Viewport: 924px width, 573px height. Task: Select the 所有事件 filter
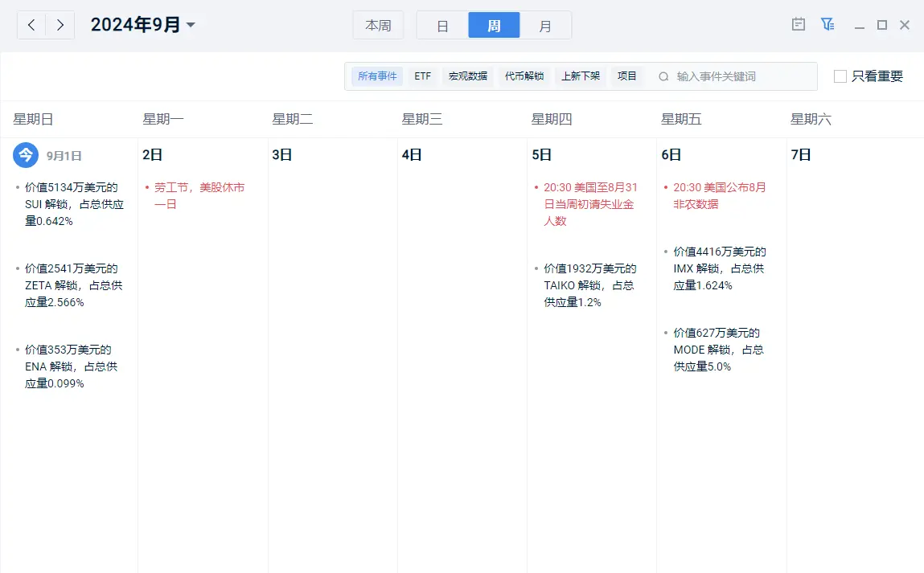377,76
